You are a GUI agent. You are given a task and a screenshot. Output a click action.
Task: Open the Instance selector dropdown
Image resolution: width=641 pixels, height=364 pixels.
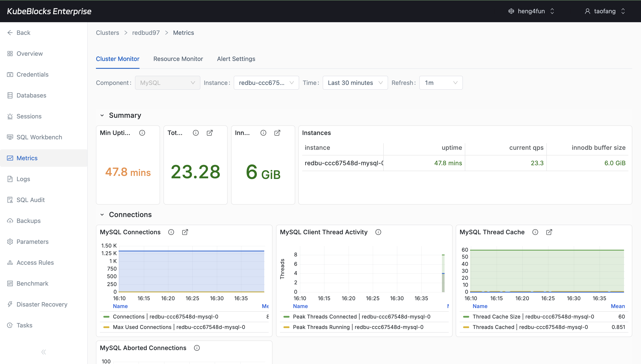pyautogui.click(x=266, y=83)
